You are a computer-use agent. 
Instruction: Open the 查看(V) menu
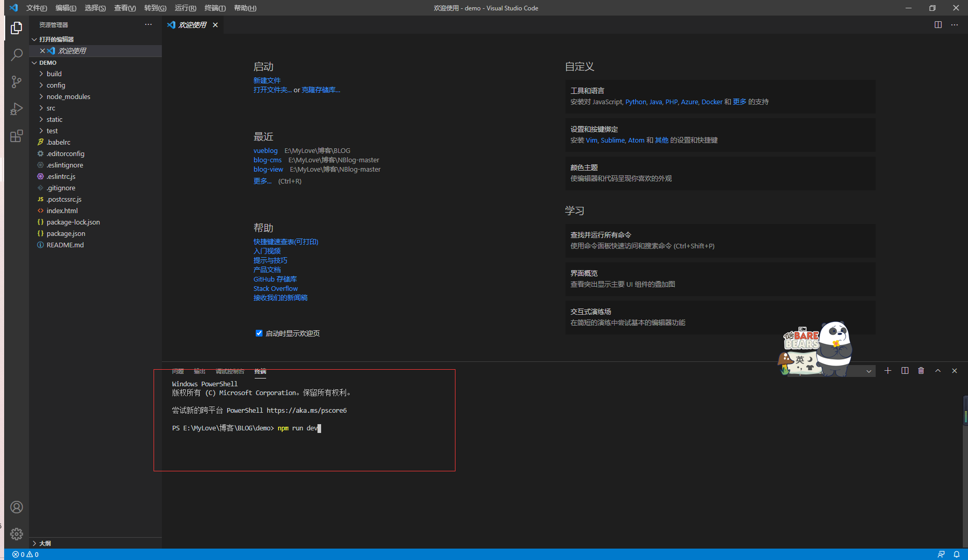[x=125, y=8]
